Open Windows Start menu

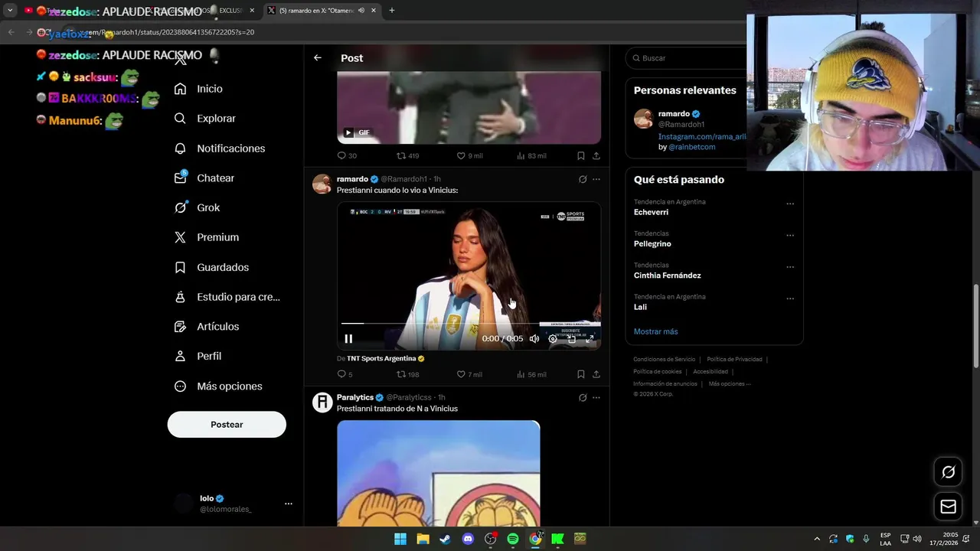(400, 539)
